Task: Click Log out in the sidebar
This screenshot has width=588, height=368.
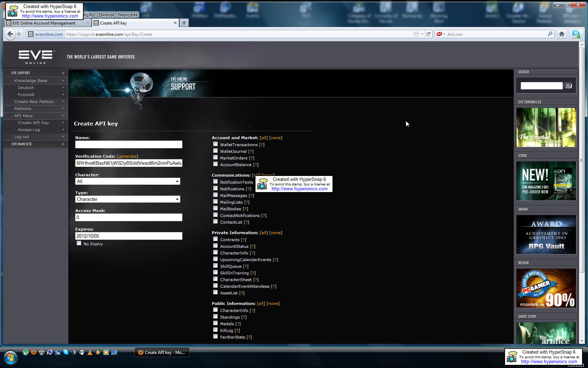Action: pos(22,137)
